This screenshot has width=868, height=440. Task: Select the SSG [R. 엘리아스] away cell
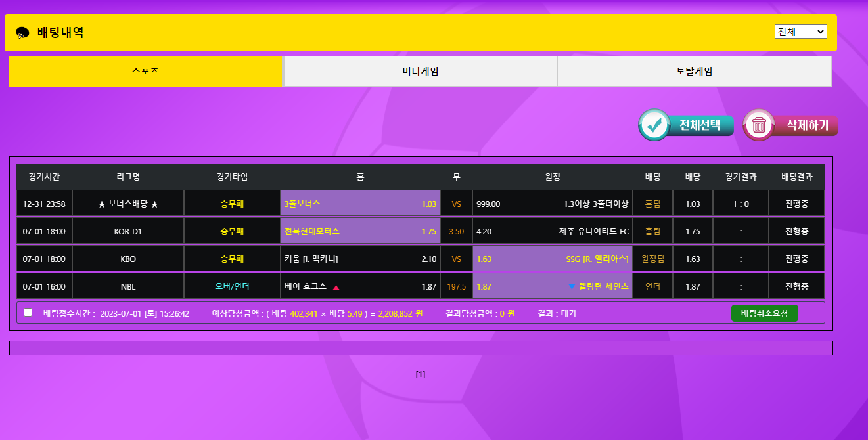(552, 259)
